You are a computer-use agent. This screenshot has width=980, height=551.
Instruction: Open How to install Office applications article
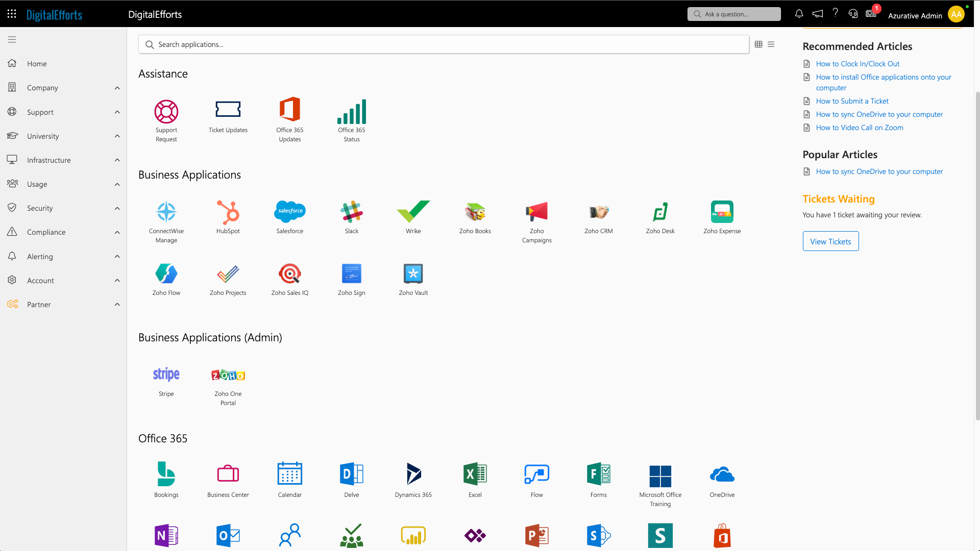[884, 82]
